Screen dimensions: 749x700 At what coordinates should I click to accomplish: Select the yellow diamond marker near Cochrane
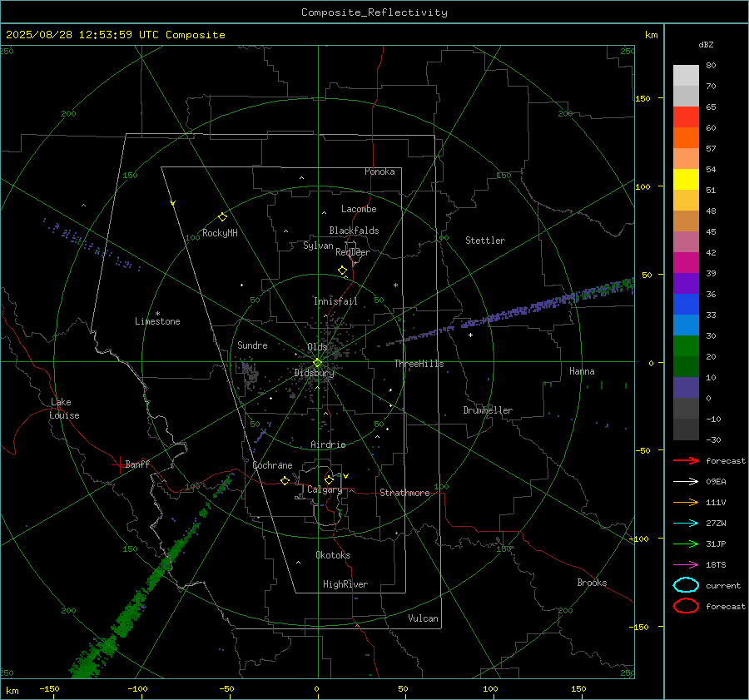click(x=285, y=480)
